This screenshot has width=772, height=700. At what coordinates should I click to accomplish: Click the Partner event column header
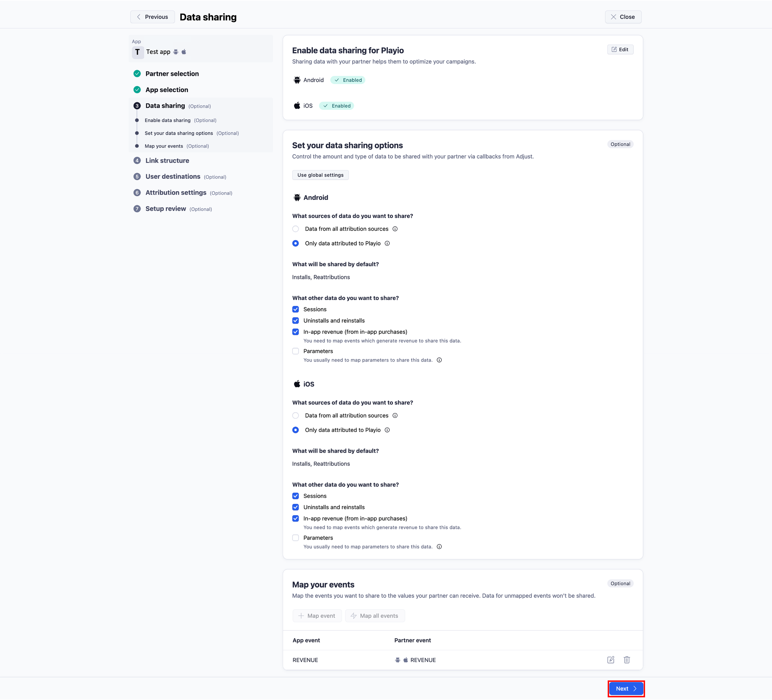coord(412,640)
